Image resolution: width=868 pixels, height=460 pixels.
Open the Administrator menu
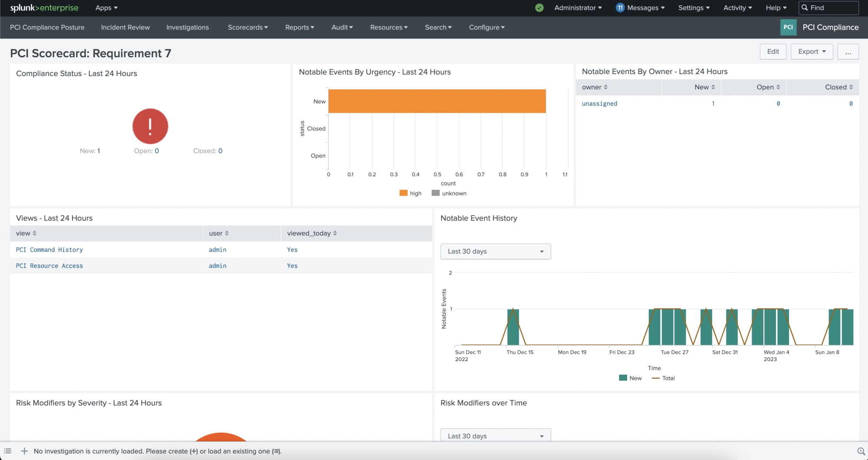pyautogui.click(x=578, y=8)
